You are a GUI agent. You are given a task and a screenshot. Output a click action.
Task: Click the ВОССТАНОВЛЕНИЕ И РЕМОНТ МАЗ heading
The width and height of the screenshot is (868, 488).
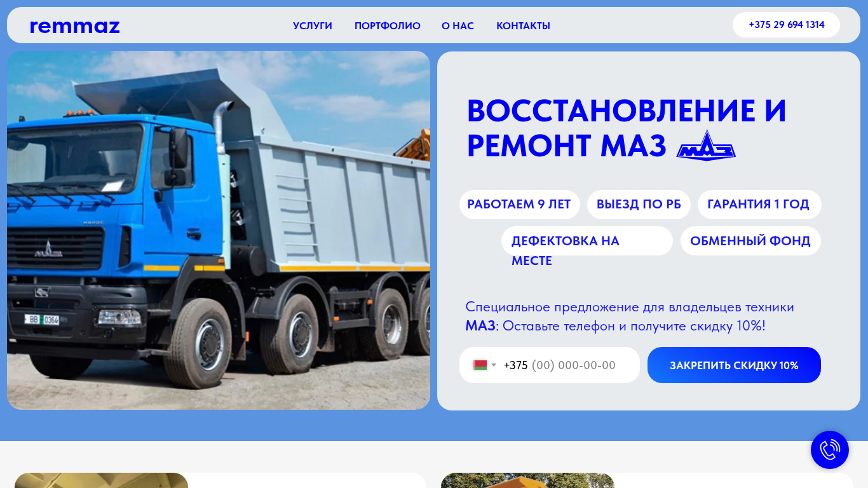[627, 128]
